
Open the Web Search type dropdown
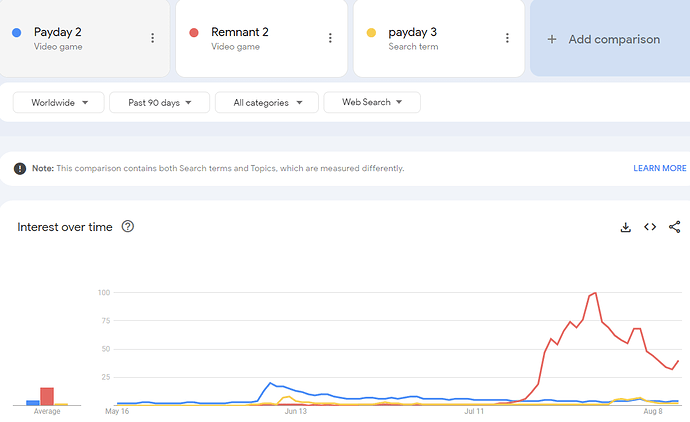tap(372, 102)
